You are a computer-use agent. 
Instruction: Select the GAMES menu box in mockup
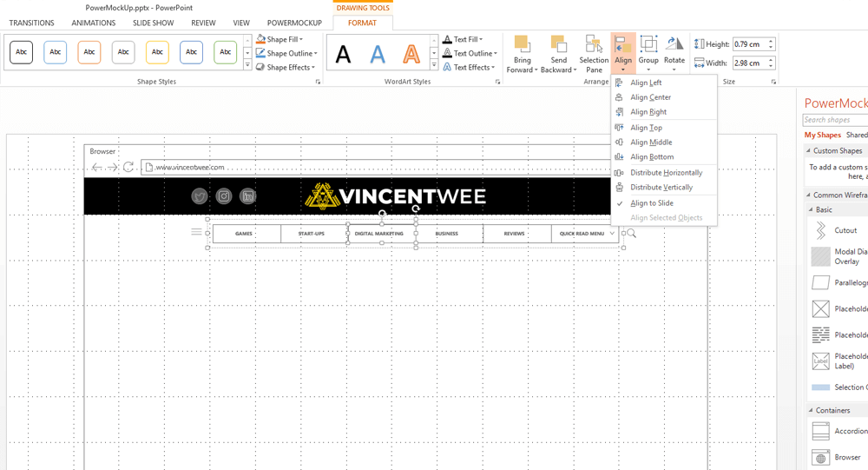click(x=247, y=234)
